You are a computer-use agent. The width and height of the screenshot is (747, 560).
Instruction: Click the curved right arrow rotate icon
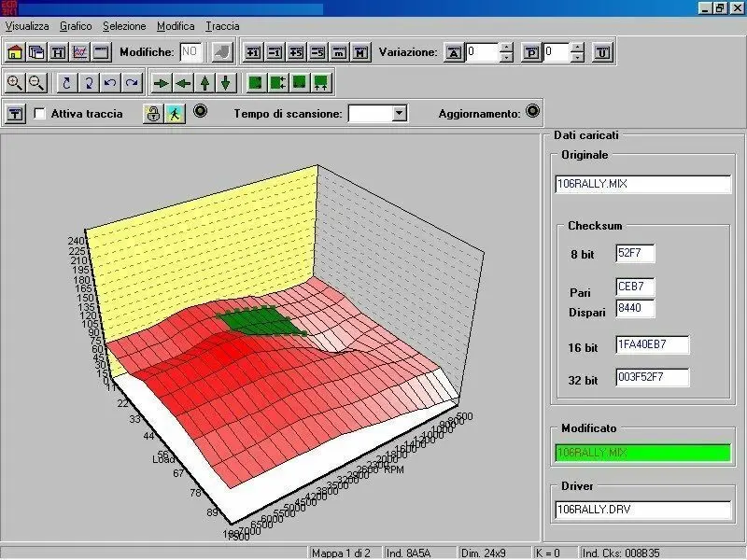pos(132,83)
